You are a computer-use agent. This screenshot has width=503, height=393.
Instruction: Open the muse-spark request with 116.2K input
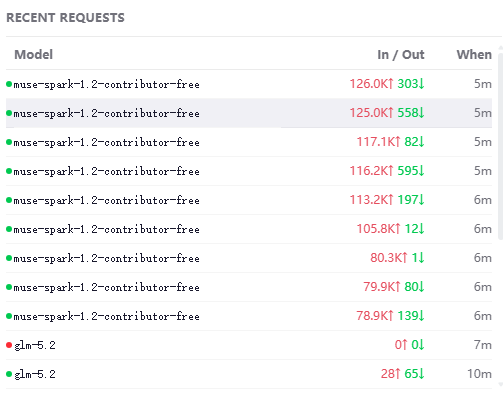tap(249, 171)
